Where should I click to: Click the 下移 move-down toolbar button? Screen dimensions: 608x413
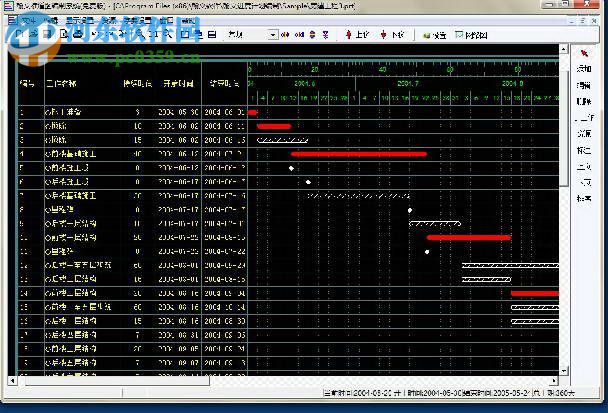[392, 35]
